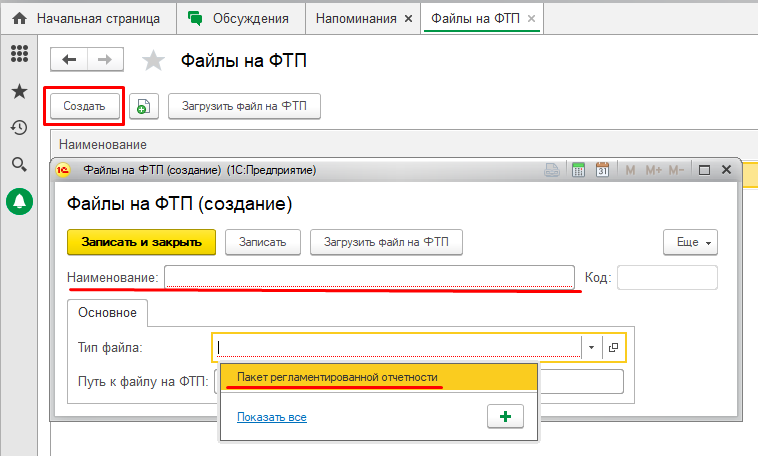
Task: Click in the Наименование input field
Action: pos(369,277)
